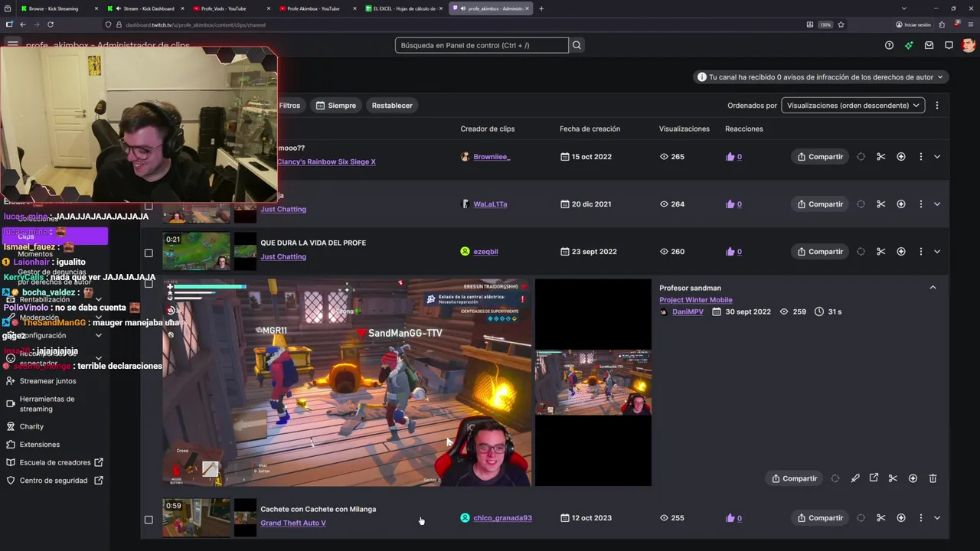Play the Profesor sandman clip preview
This screenshot has width=980, height=551.
point(347,383)
